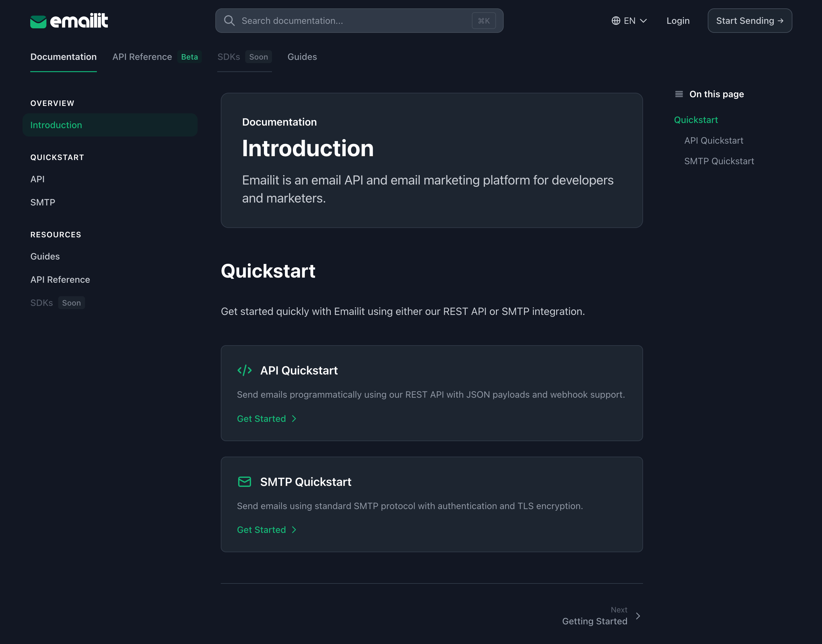Image resolution: width=822 pixels, height=644 pixels.
Task: Select Introduction in the sidebar
Action: click(56, 125)
